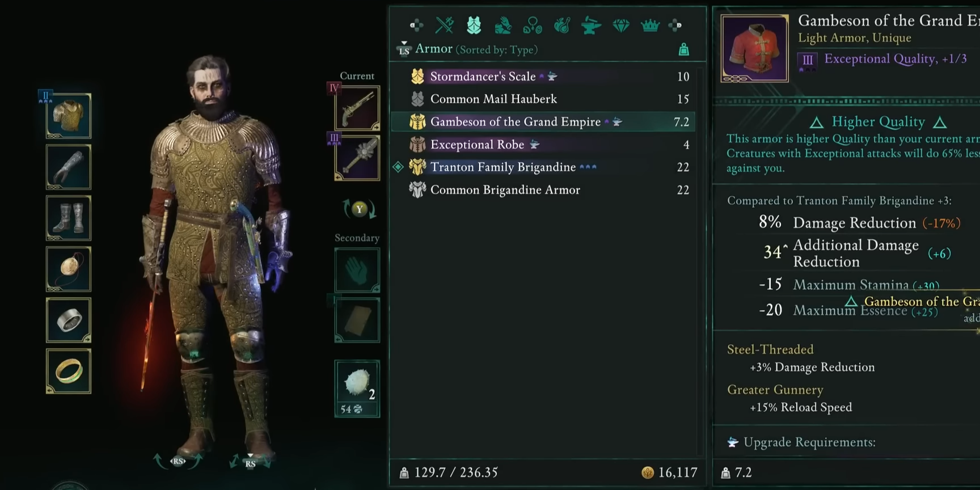Click the equipped boots slot
This screenshot has height=490, width=980.
coord(69,218)
